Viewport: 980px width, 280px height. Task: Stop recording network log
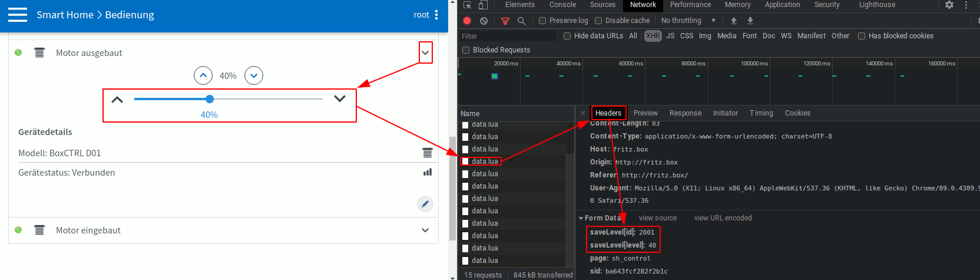[x=467, y=21]
